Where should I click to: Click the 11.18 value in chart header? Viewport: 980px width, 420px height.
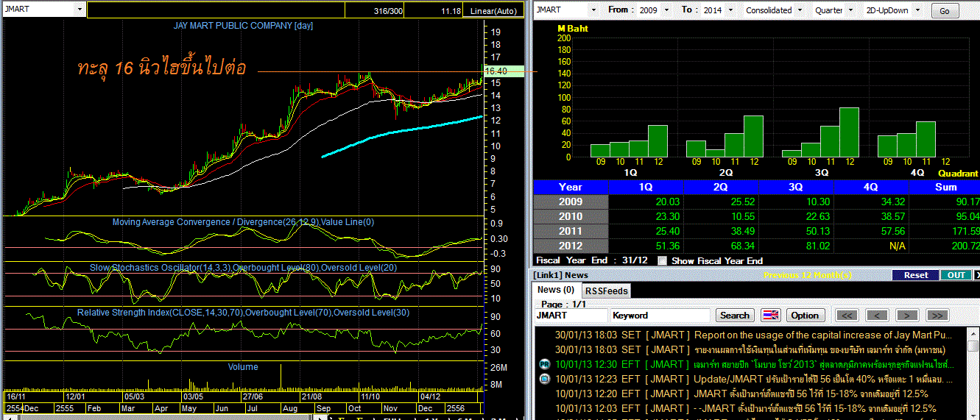[x=451, y=11]
